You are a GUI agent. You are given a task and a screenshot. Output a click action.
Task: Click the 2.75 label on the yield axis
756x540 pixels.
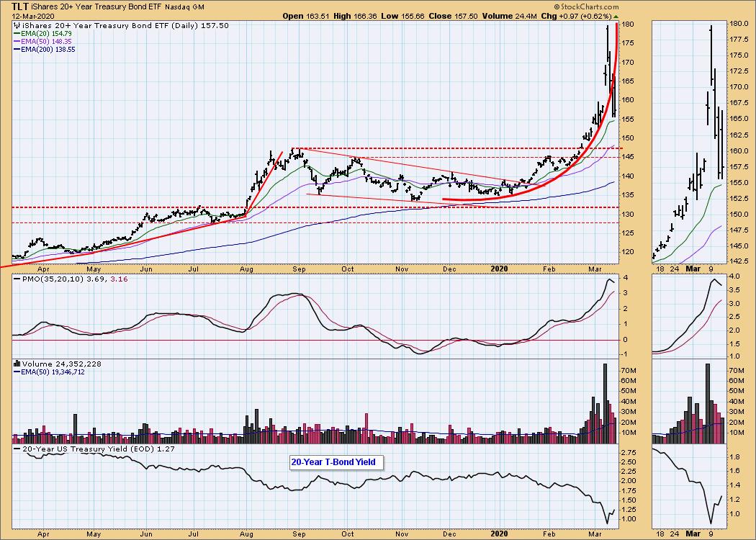point(629,453)
